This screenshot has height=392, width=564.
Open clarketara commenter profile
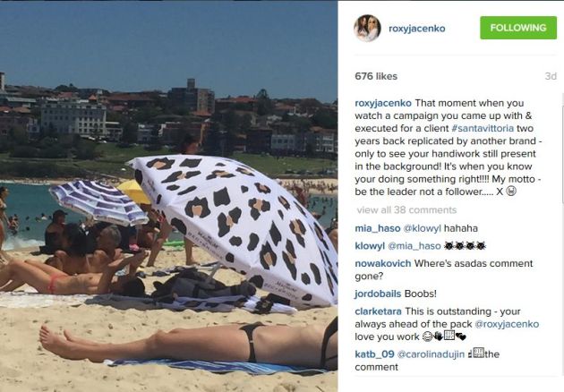click(x=378, y=311)
